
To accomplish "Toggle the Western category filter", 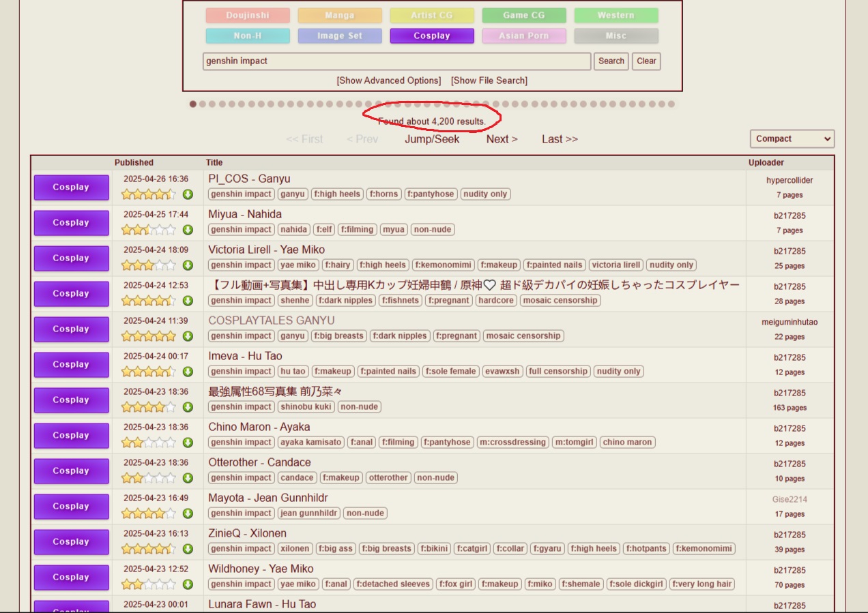I will [616, 15].
